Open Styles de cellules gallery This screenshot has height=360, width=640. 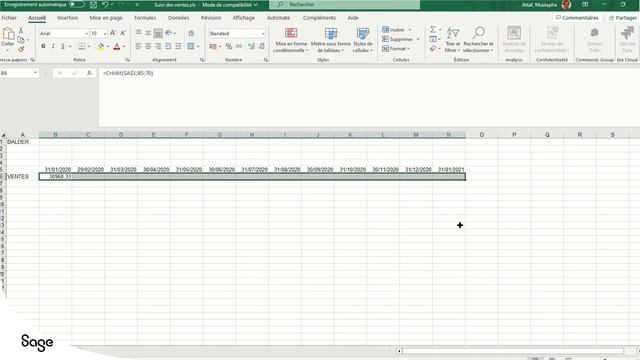[x=362, y=40]
